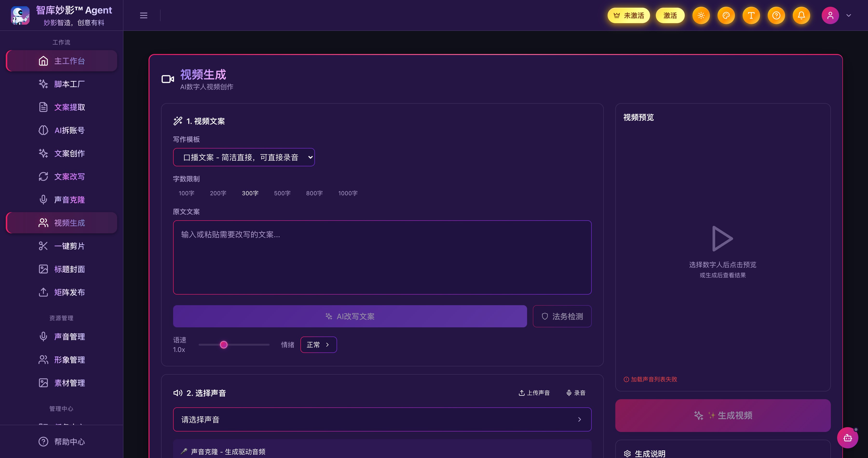Click the 矩阵发布 upload icon

pos(43,292)
